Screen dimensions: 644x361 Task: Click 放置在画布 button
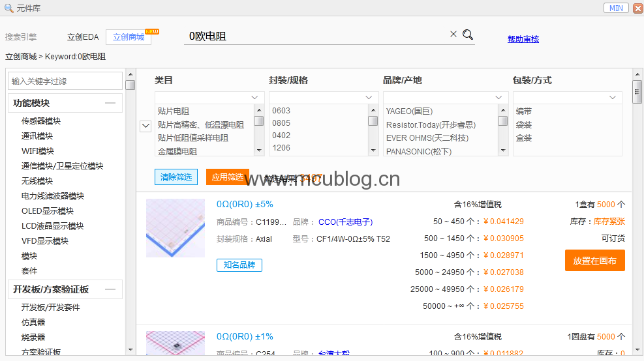[x=594, y=261]
